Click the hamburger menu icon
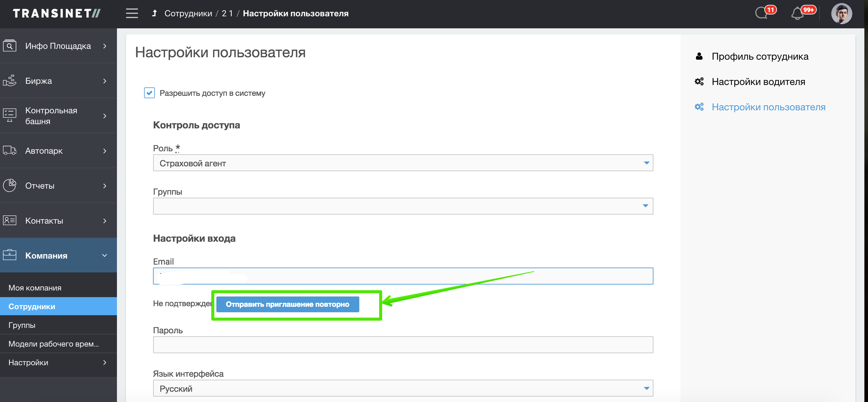Image resolution: width=868 pixels, height=402 pixels. (x=132, y=14)
